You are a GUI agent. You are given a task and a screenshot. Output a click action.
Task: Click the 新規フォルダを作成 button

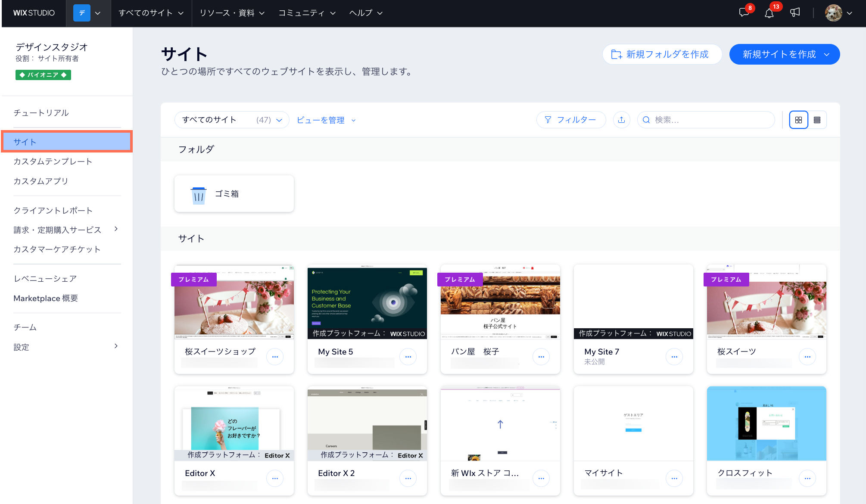pyautogui.click(x=662, y=54)
